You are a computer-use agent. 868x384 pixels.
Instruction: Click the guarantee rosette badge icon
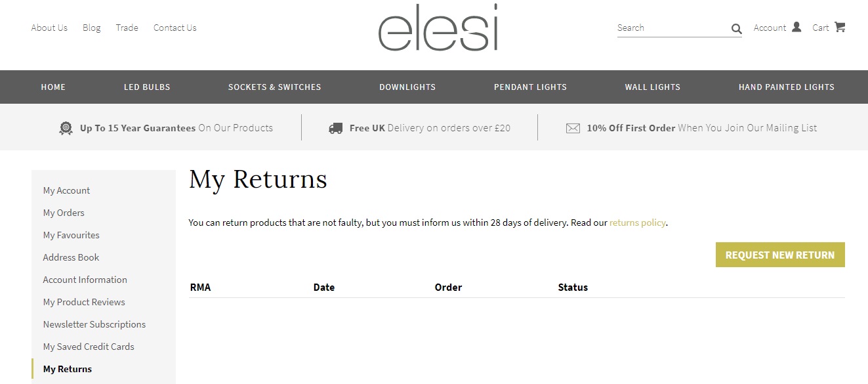[66, 128]
